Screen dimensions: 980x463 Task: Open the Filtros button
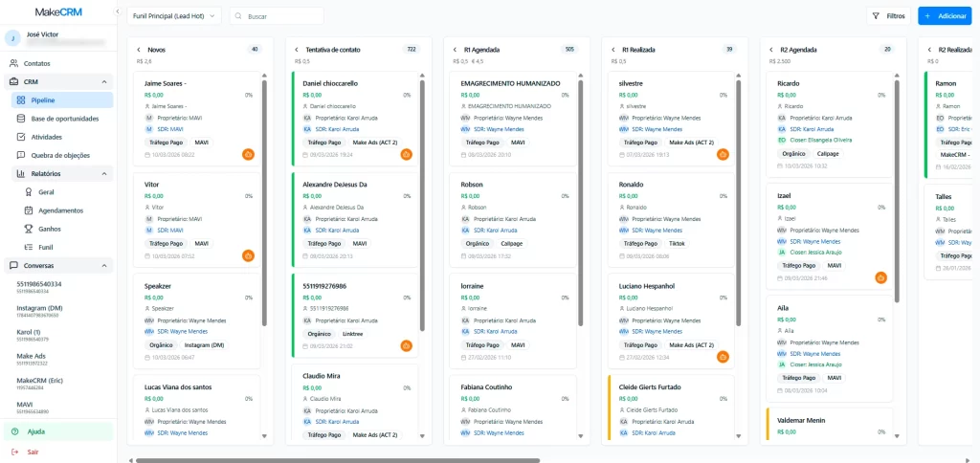point(888,16)
